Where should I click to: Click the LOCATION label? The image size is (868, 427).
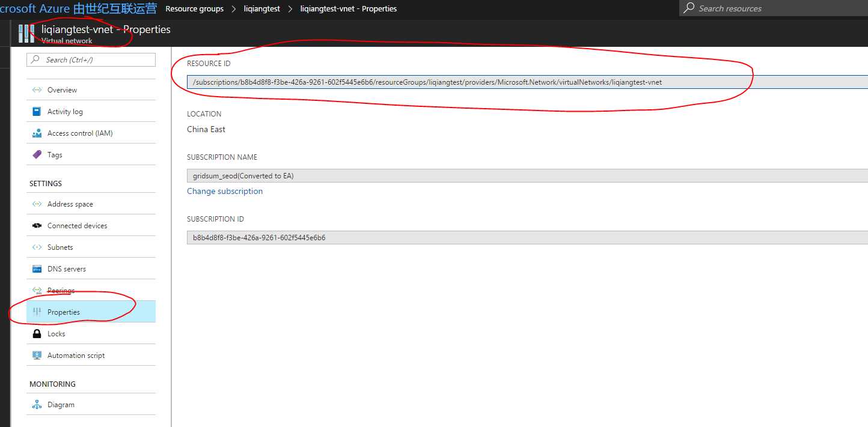[x=204, y=114]
